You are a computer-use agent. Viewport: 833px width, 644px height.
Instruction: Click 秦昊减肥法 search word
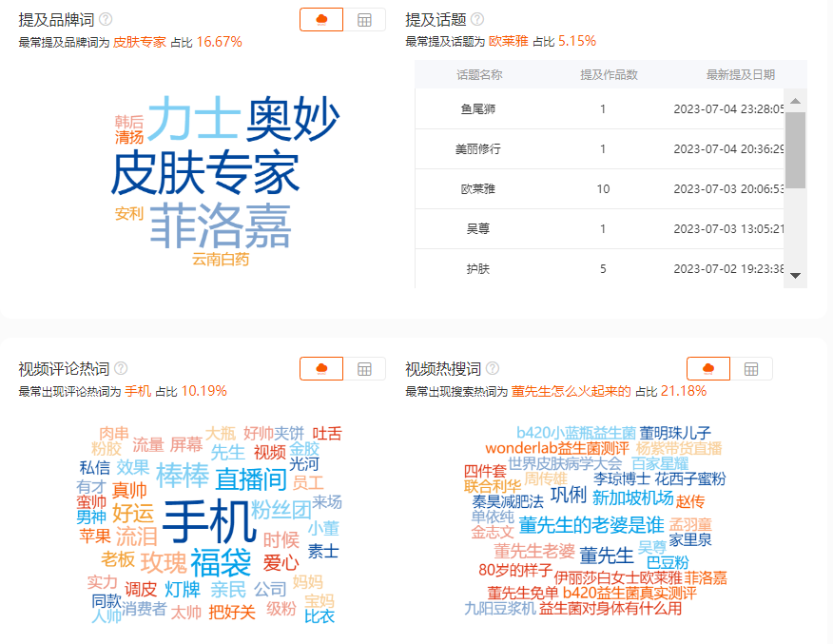click(x=508, y=501)
